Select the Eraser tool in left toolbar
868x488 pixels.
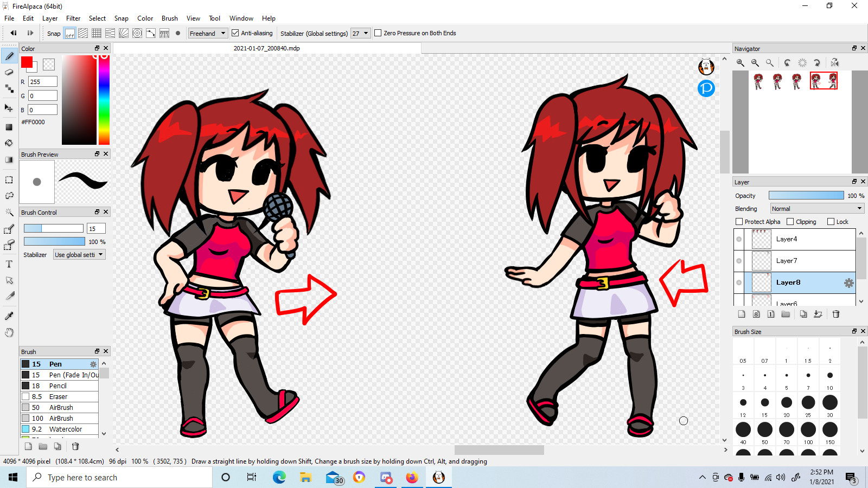click(9, 72)
